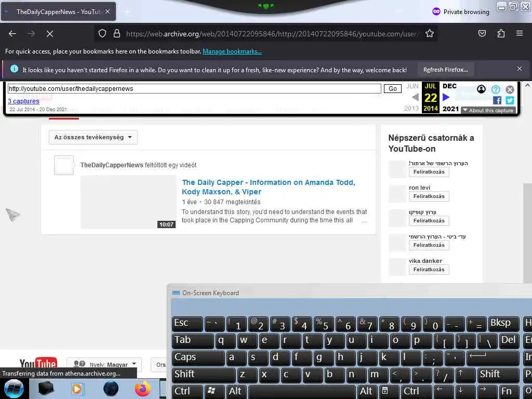The height and width of the screenshot is (399, 532).
Task: Dismiss the Firefox refresh notification bar
Action: click(520, 69)
